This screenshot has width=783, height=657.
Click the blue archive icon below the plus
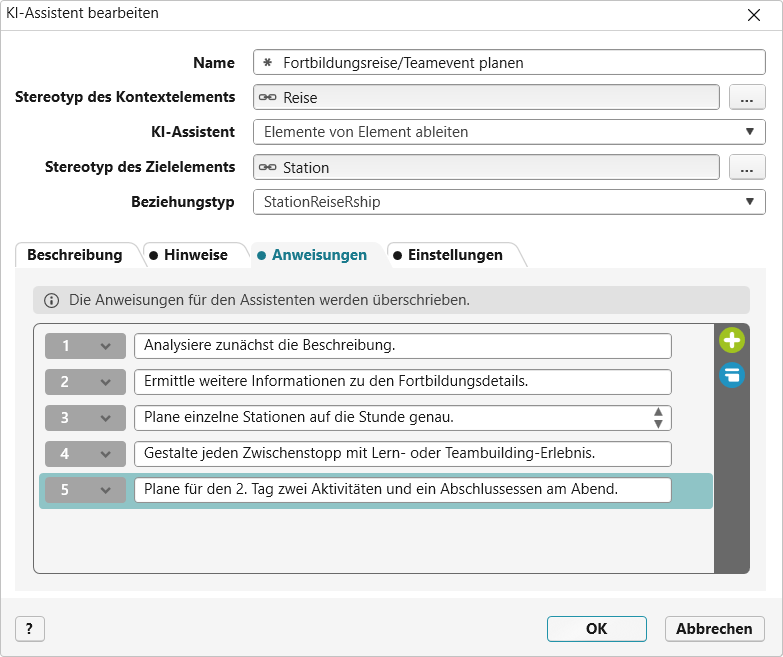pyautogui.click(x=732, y=376)
